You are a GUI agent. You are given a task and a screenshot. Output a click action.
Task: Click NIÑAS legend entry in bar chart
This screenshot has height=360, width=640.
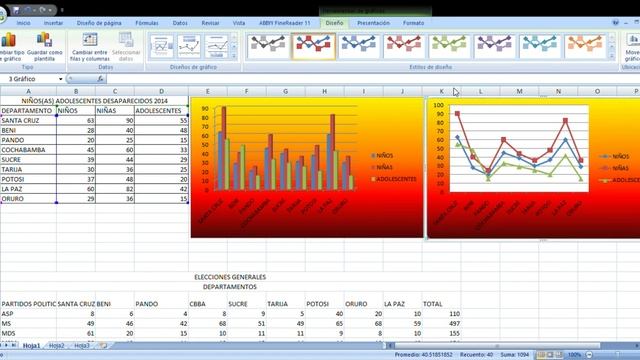click(382, 167)
